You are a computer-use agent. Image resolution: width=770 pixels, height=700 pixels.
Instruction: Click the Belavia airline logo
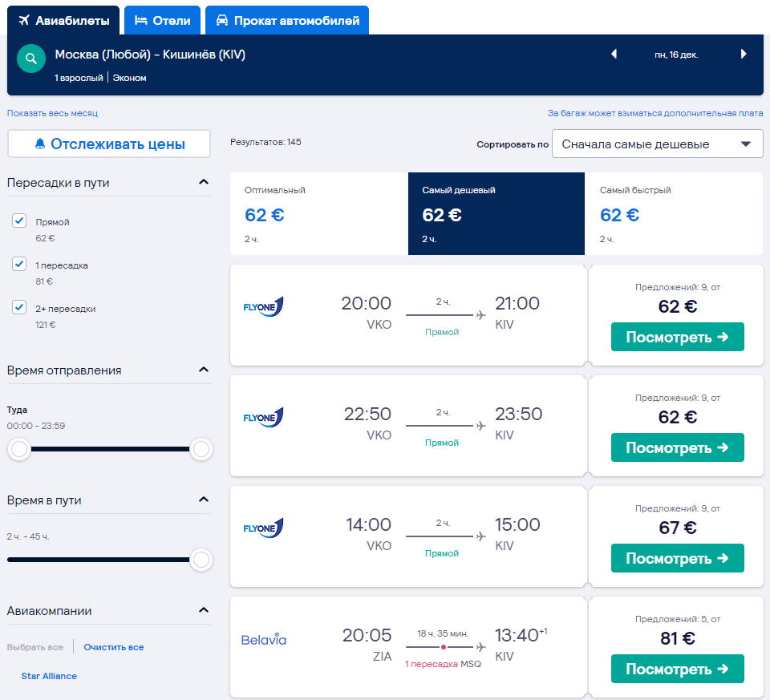(264, 640)
